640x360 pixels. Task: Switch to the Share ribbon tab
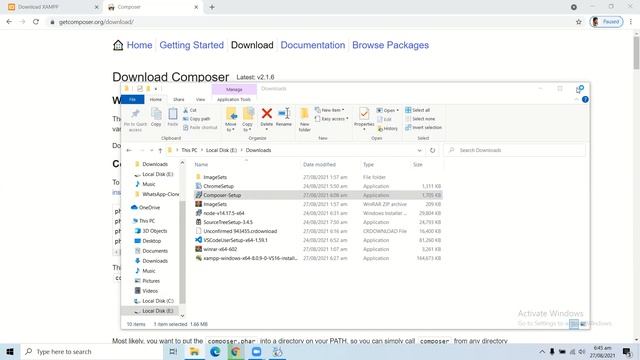click(178, 99)
